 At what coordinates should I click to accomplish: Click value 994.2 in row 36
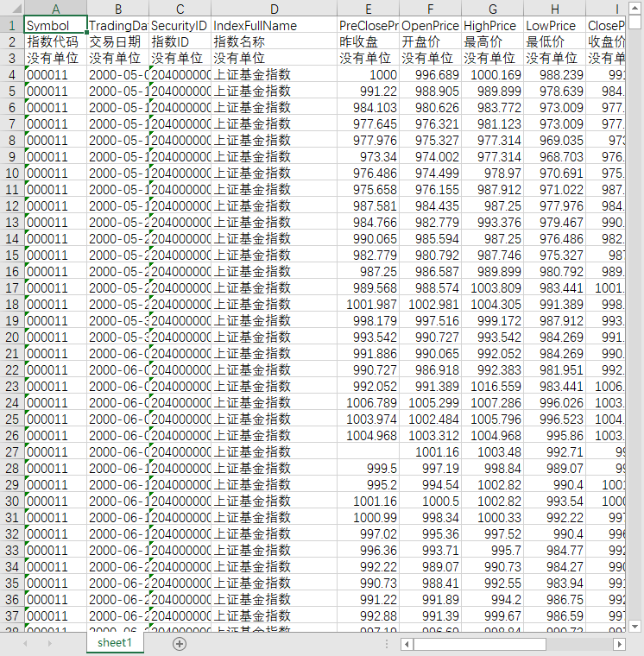493,600
